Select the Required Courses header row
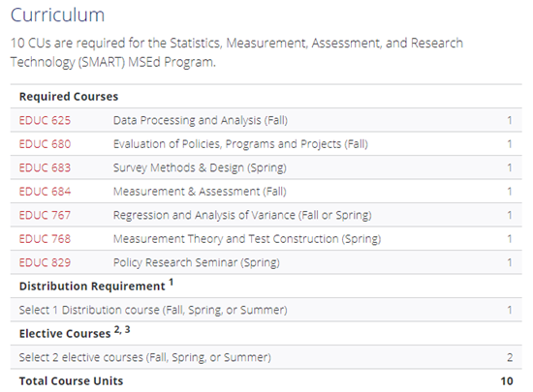 (x=266, y=97)
